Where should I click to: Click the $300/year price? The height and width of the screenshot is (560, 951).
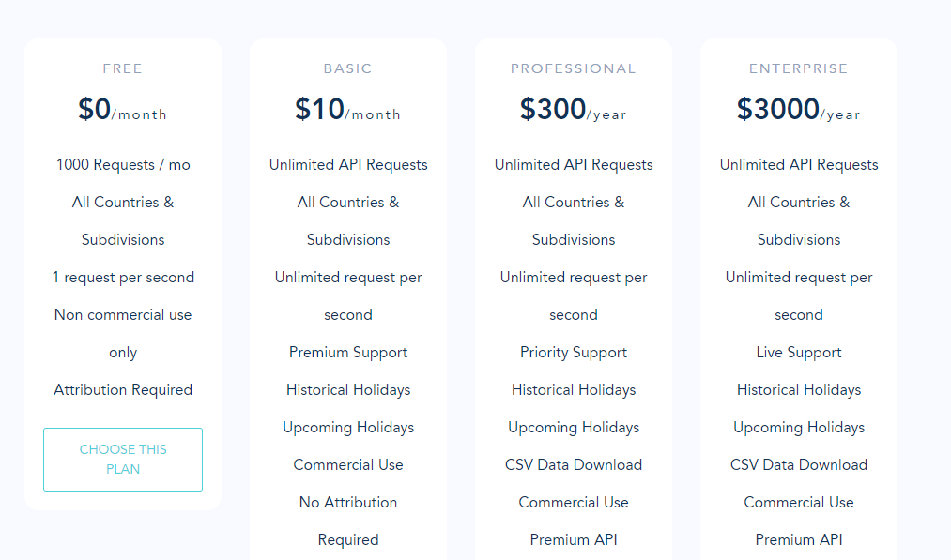coord(574,110)
